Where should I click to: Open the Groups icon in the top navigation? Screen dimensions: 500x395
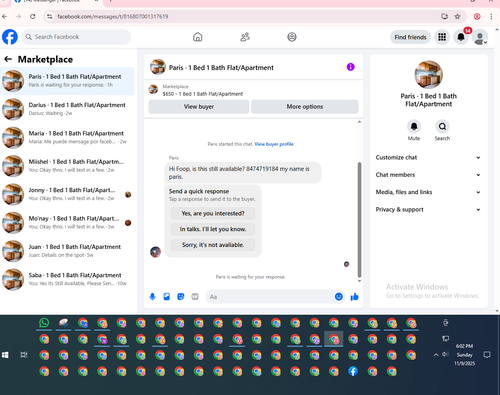point(292,37)
